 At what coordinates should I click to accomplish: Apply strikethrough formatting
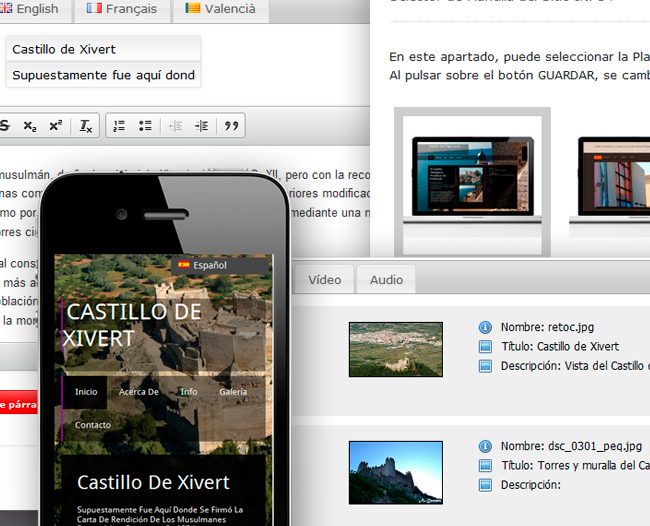pos(5,125)
